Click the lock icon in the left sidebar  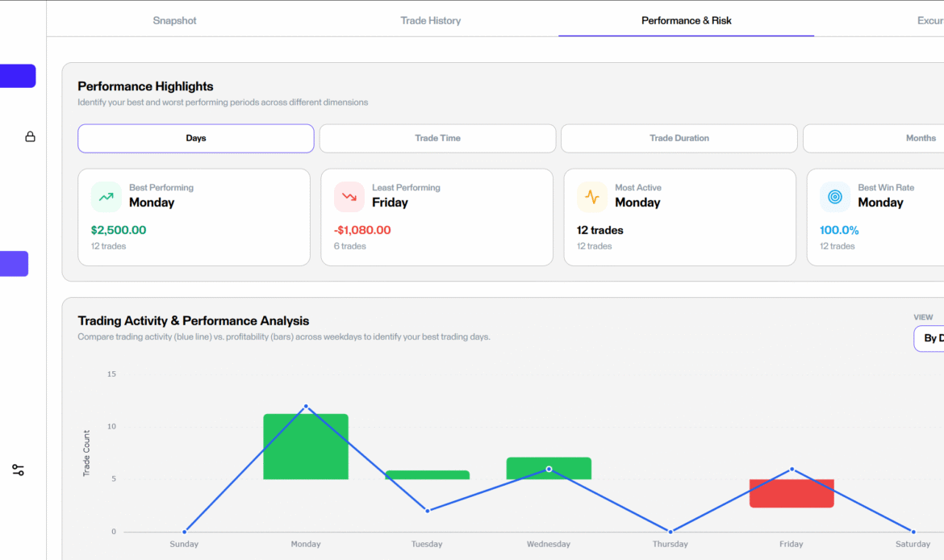[x=30, y=137]
